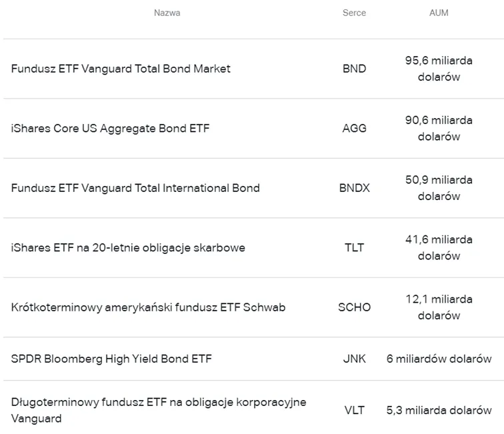Image resolution: width=504 pixels, height=434 pixels.
Task: Open Długoterminowy fundusz ETF obligacje korporacyjne Vanguard
Action: (x=159, y=410)
